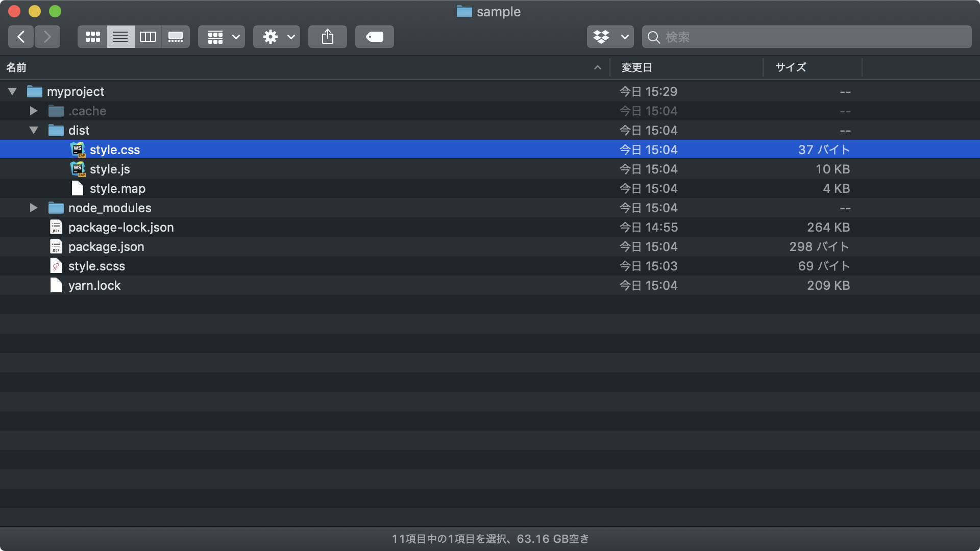Go back with the back arrow
Screen dimensions: 980x551
click(21, 37)
